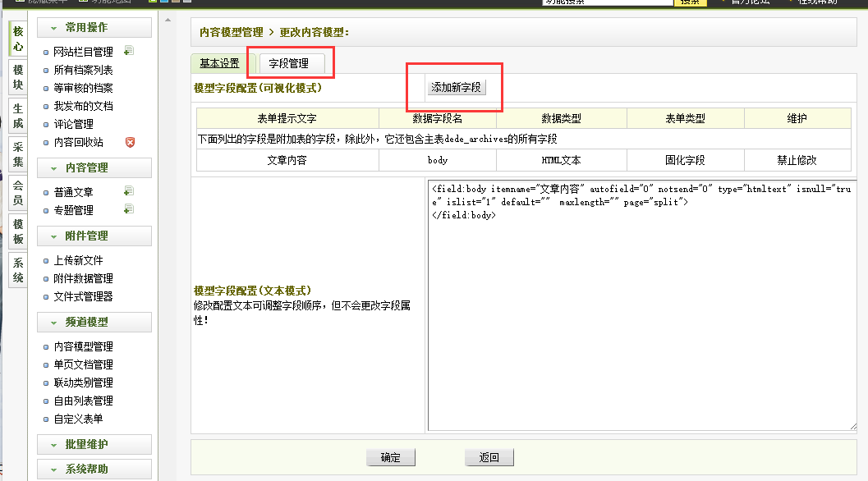This screenshot has width=868, height=481.
Task: Open 等审核的档案 in the sidebar
Action: click(83, 88)
